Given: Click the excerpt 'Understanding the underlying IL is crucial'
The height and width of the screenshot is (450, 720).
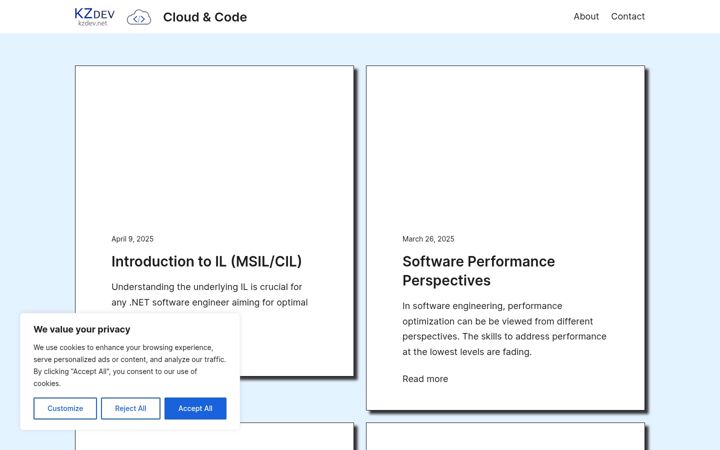Looking at the screenshot, I should 209,294.
